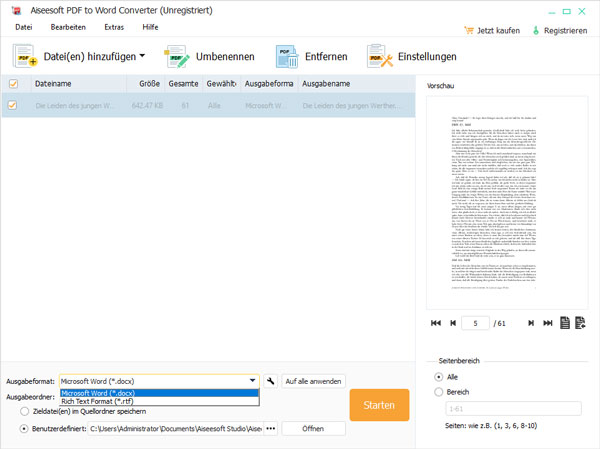Click the Alle cell in file row
Image resolution: width=600 pixels, height=449 pixels.
click(x=214, y=106)
